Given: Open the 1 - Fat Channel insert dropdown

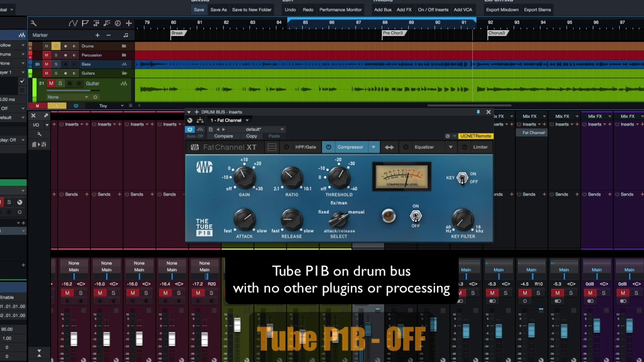Looking at the screenshot, I should (247, 121).
